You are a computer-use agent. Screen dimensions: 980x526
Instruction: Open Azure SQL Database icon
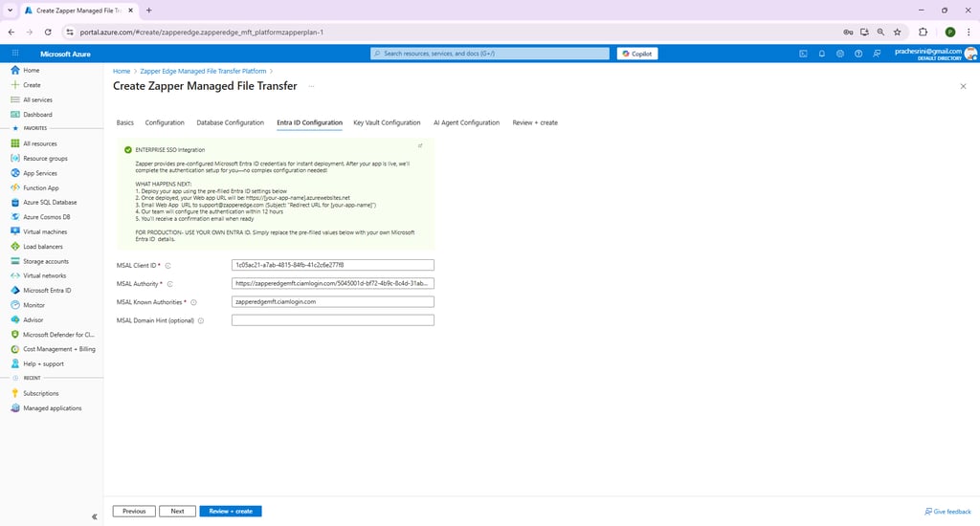coord(15,203)
